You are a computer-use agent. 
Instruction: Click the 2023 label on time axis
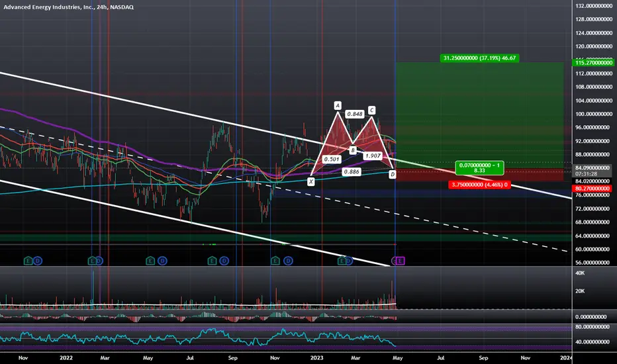click(x=316, y=357)
